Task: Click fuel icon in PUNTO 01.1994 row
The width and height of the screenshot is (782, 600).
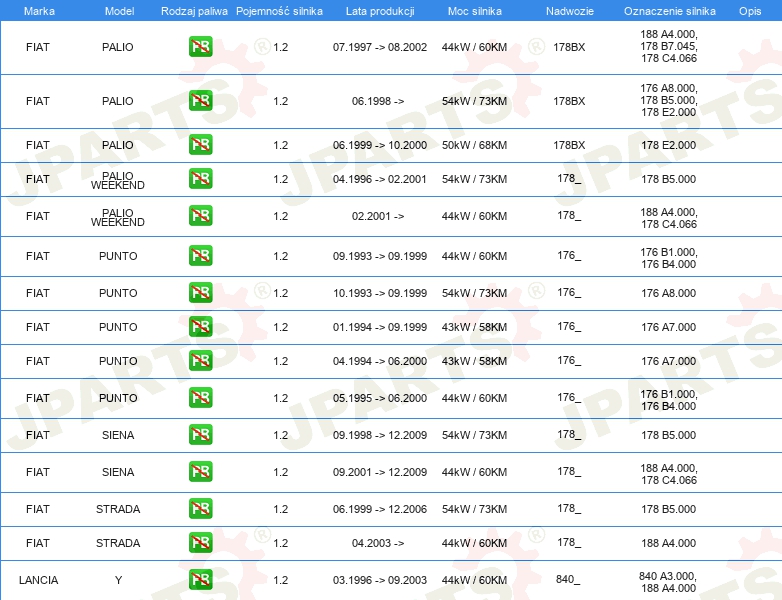Action: (200, 327)
